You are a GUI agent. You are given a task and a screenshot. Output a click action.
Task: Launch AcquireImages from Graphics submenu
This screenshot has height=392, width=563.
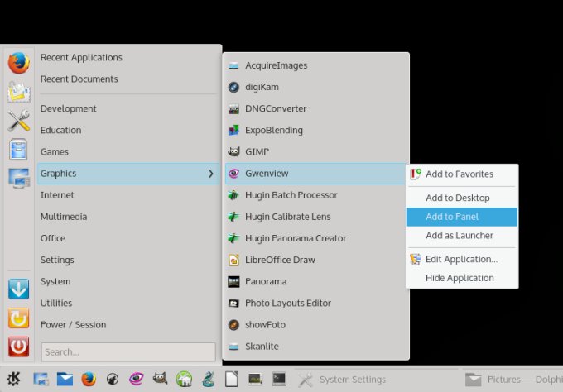(315, 65)
